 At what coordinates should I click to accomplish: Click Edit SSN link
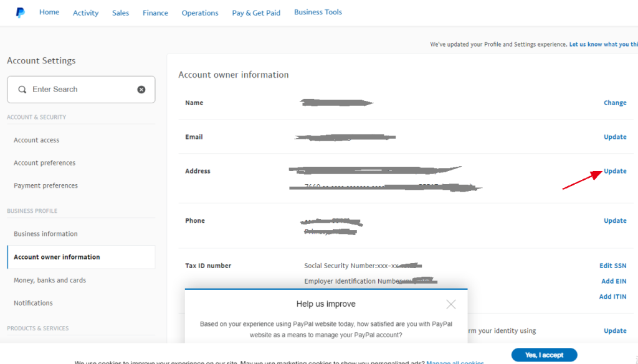pyautogui.click(x=612, y=266)
